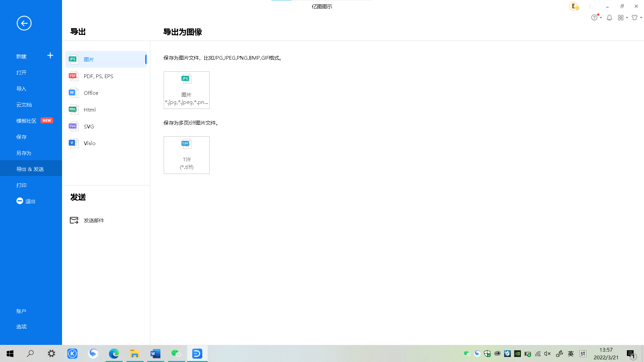Select PDF, PS, EPS export category
Image resolution: width=644 pixels, height=362 pixels.
point(106,76)
